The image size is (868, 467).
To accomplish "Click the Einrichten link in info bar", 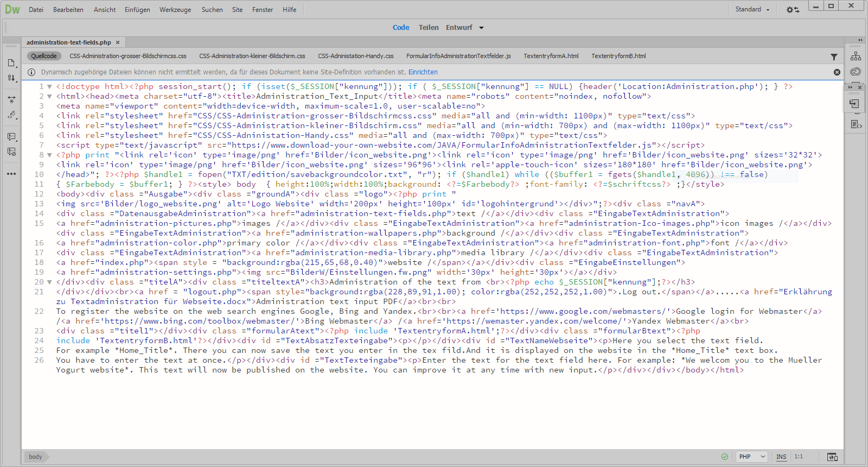I will tap(423, 72).
